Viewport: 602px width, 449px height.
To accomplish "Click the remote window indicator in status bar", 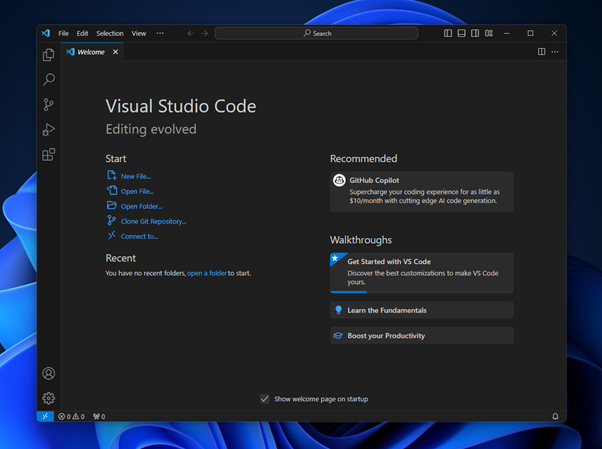I will (45, 416).
